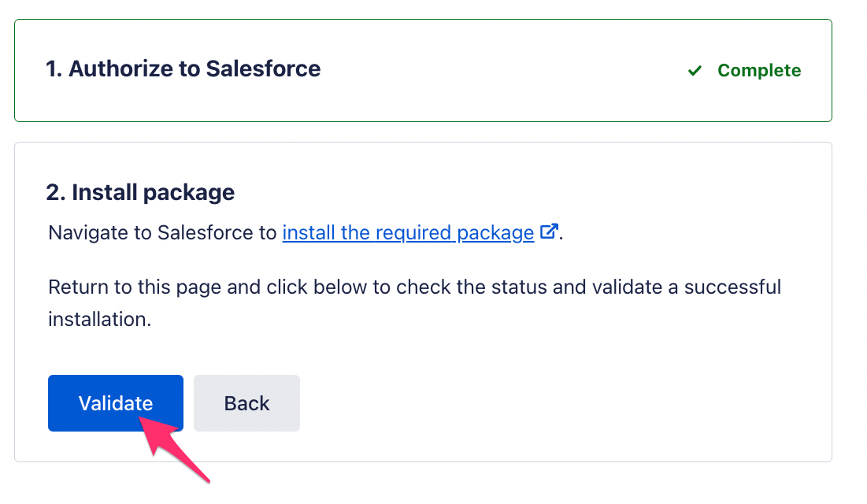Open the install the required package link

coord(408,232)
